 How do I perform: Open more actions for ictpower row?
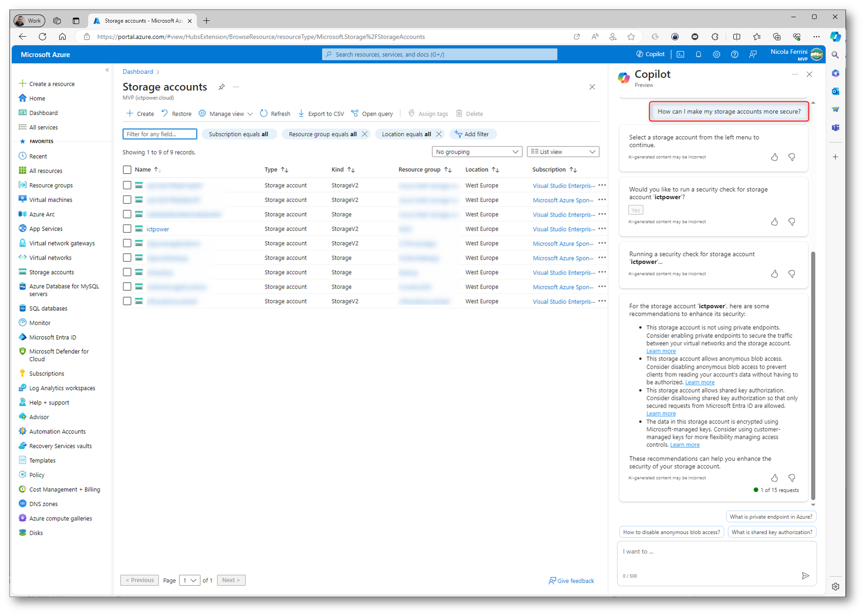click(x=602, y=229)
